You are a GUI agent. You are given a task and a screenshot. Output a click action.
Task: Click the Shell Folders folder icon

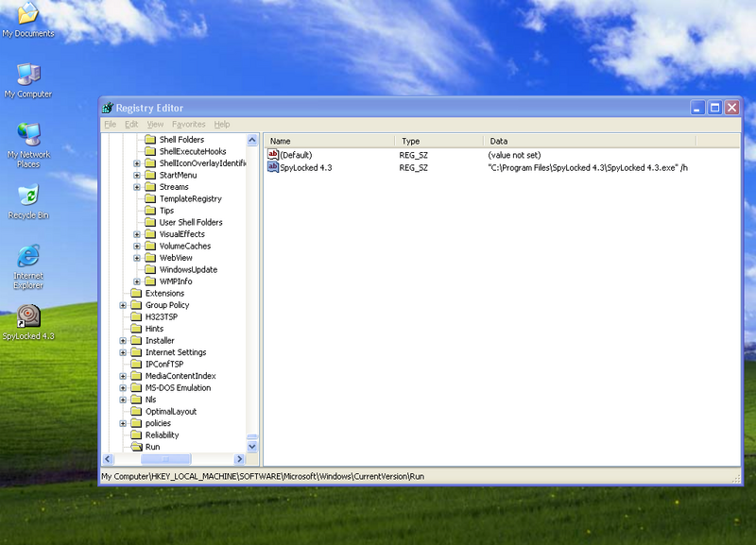click(x=150, y=139)
